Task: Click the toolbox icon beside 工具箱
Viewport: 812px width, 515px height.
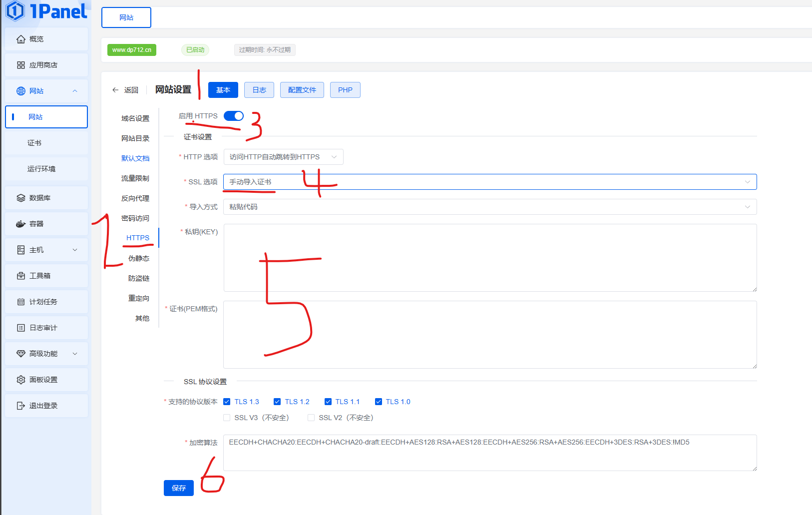Action: coord(20,276)
